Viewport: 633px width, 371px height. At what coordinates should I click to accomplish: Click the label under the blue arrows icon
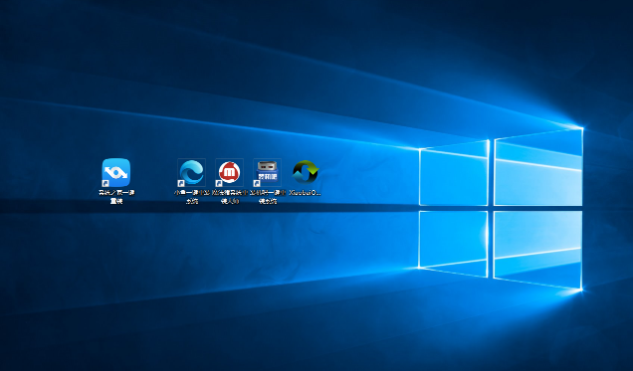click(116, 197)
